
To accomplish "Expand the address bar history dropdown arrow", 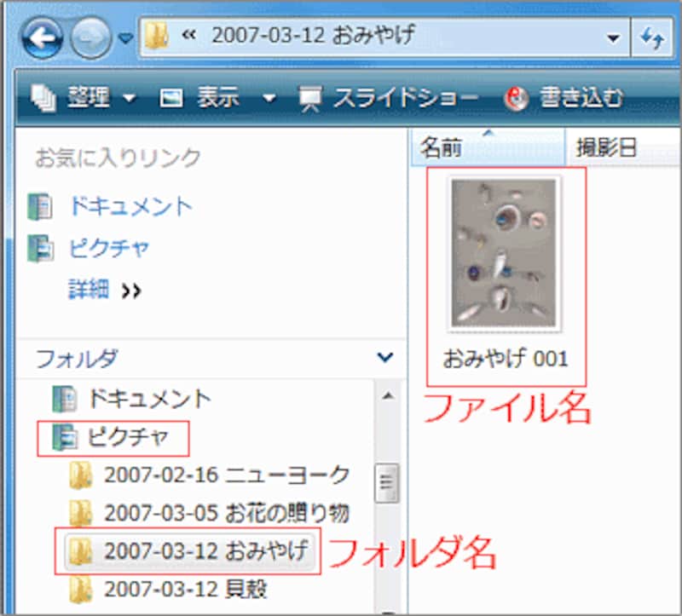I will [x=612, y=38].
